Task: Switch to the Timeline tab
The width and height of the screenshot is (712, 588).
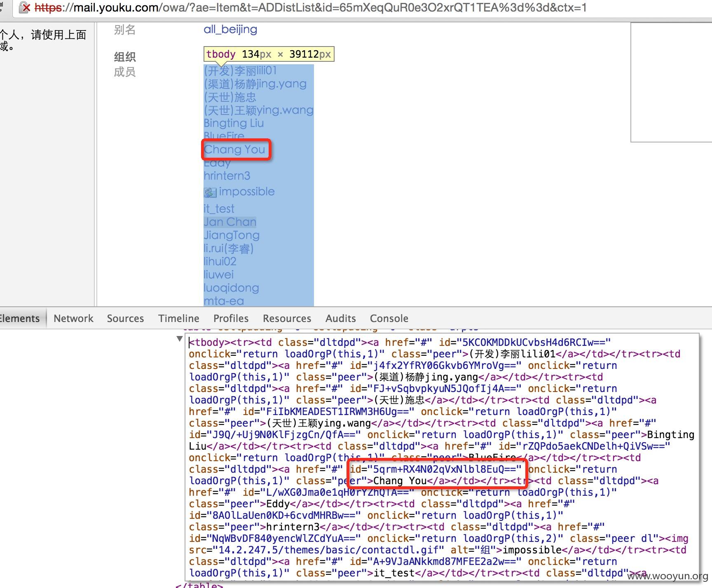Action: click(x=178, y=318)
